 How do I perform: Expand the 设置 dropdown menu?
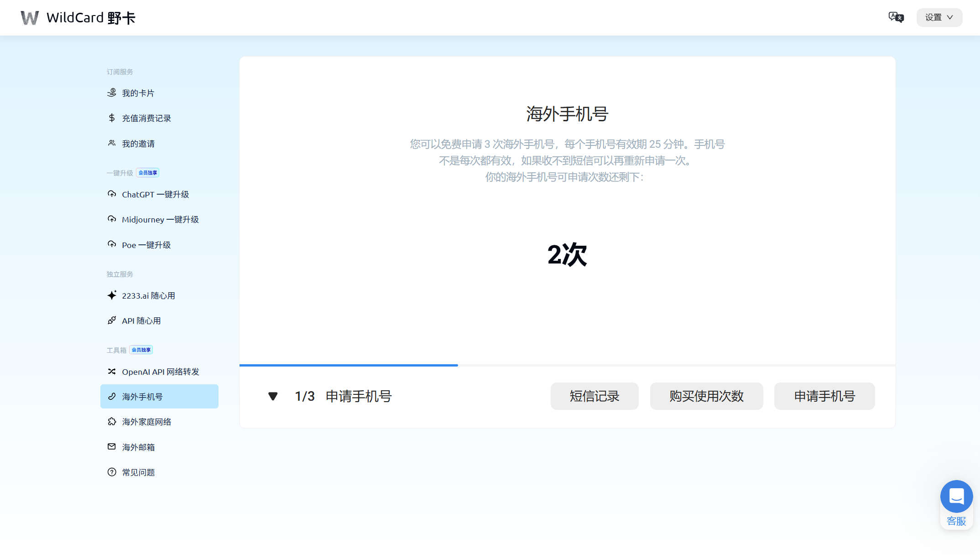[939, 17]
